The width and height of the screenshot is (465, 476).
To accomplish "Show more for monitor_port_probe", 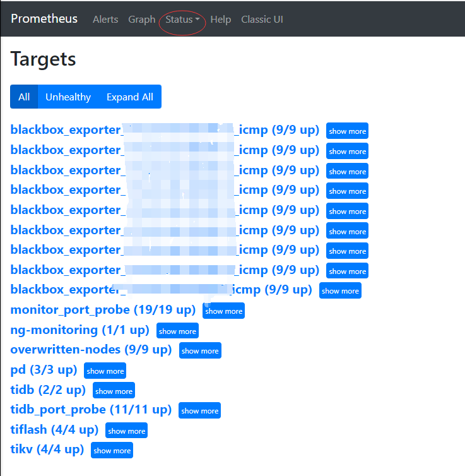I will click(223, 311).
